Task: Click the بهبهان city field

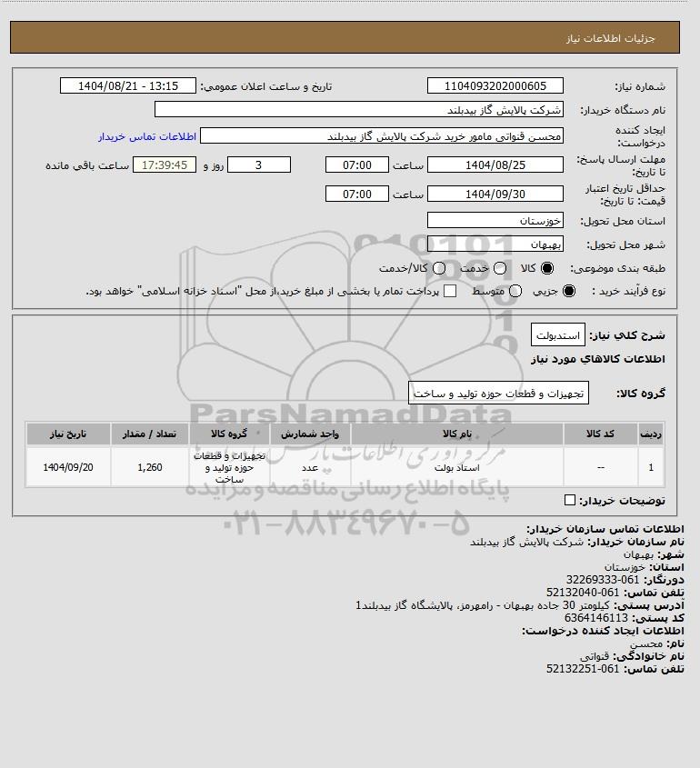Action: point(495,244)
